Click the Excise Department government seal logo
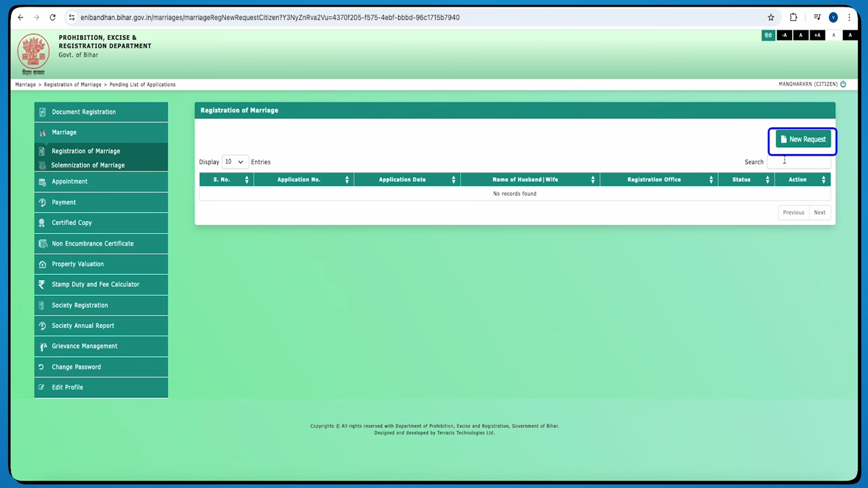Screen dimensions: 868x488 coord(33,51)
